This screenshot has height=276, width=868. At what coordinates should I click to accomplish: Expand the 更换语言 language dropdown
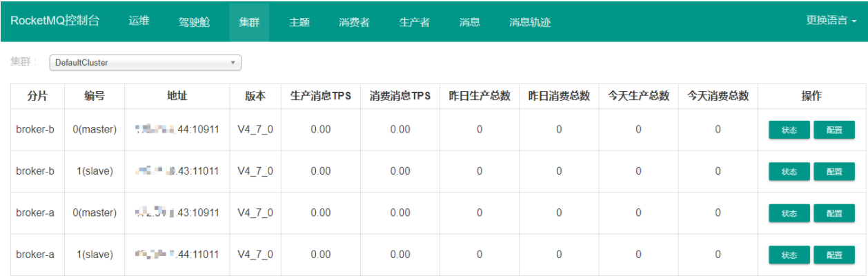831,21
